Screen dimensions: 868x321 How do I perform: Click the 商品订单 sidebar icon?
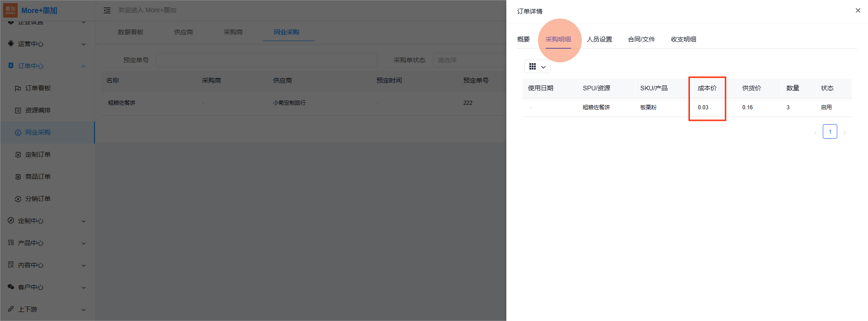[x=18, y=177]
